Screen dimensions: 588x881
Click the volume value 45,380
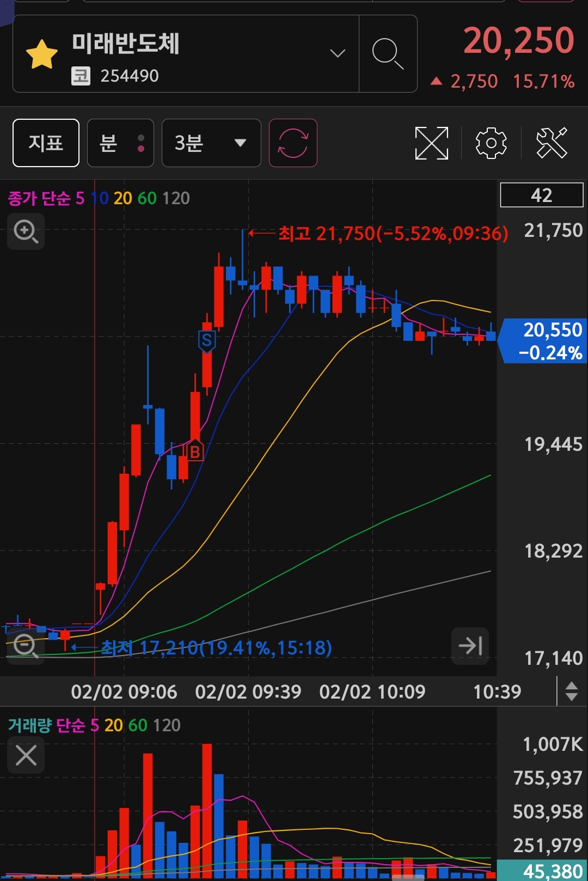(x=552, y=871)
